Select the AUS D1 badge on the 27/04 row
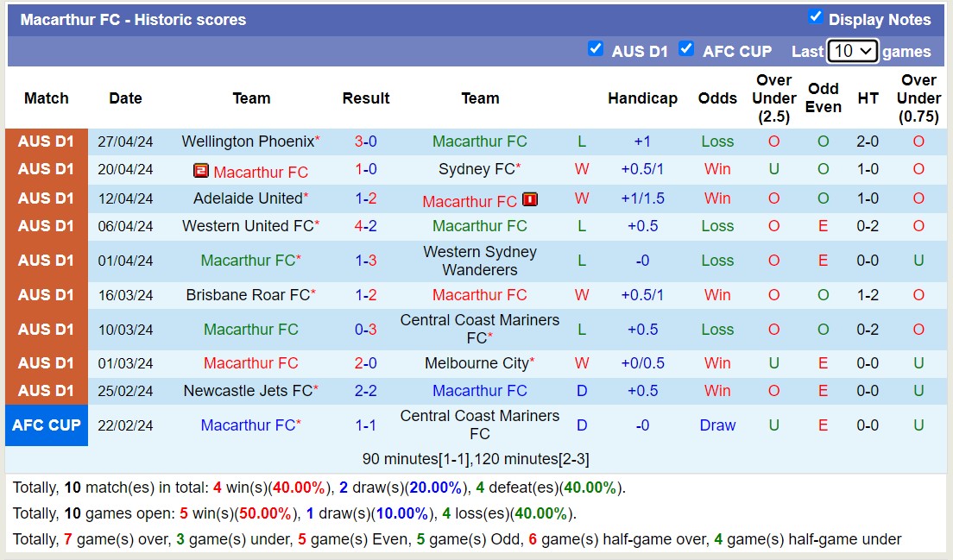 [47, 142]
